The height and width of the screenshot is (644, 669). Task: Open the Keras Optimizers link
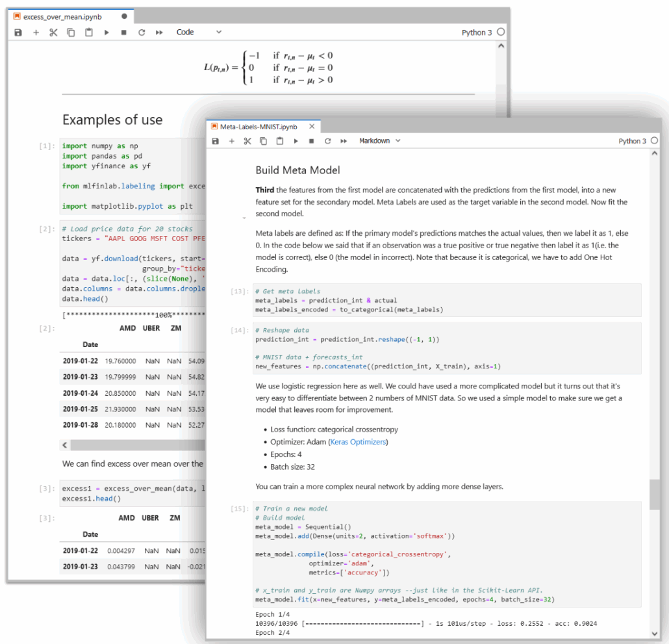pos(358,442)
